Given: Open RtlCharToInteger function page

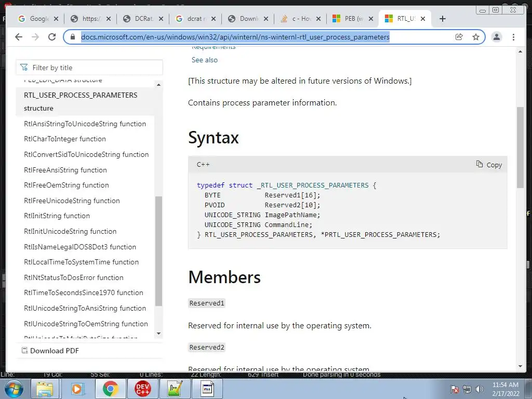Looking at the screenshot, I should coord(65,139).
